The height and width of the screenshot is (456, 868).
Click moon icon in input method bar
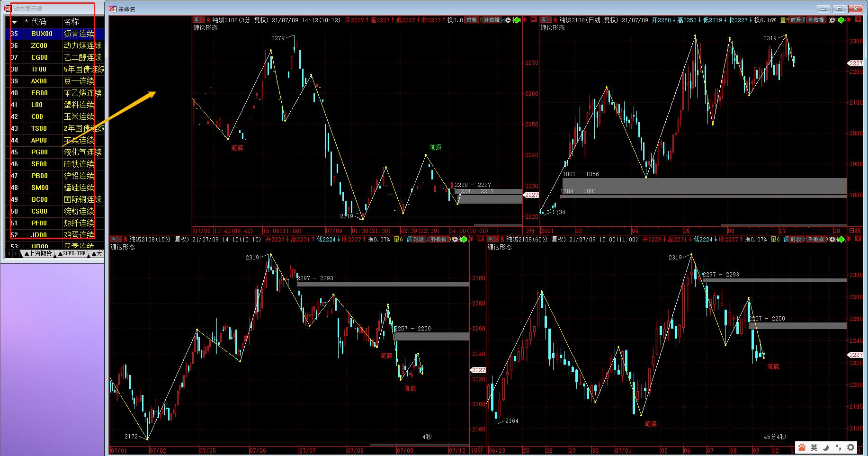point(826,447)
